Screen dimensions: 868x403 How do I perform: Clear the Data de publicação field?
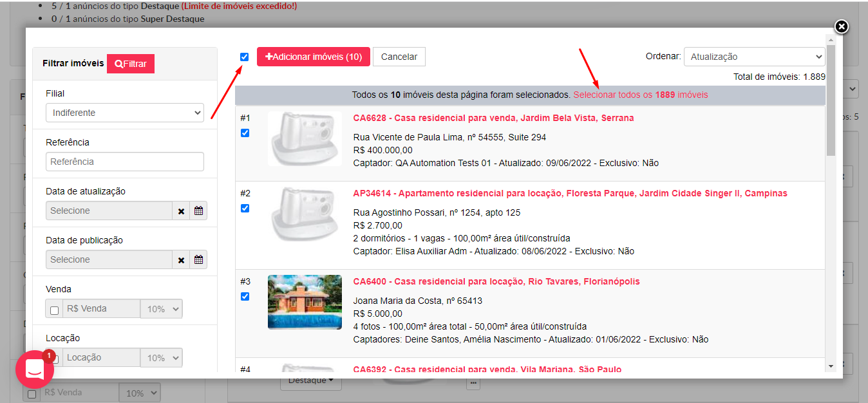[x=181, y=259]
